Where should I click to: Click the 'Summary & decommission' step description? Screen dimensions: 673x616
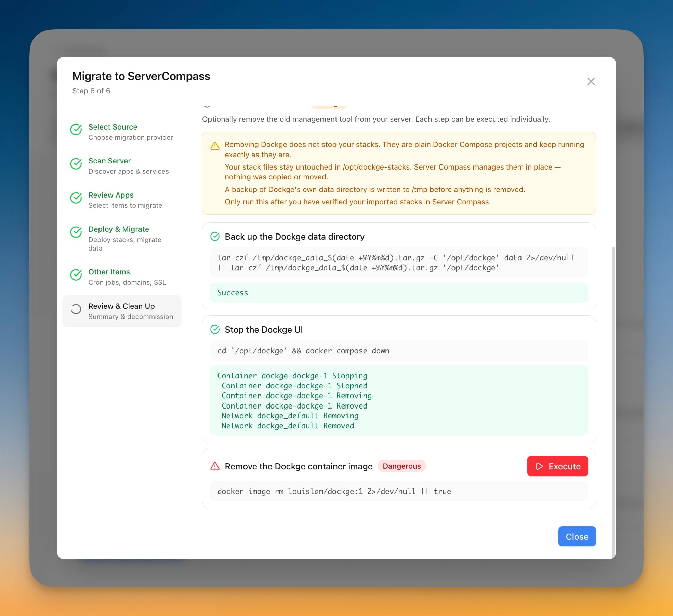[x=131, y=317]
